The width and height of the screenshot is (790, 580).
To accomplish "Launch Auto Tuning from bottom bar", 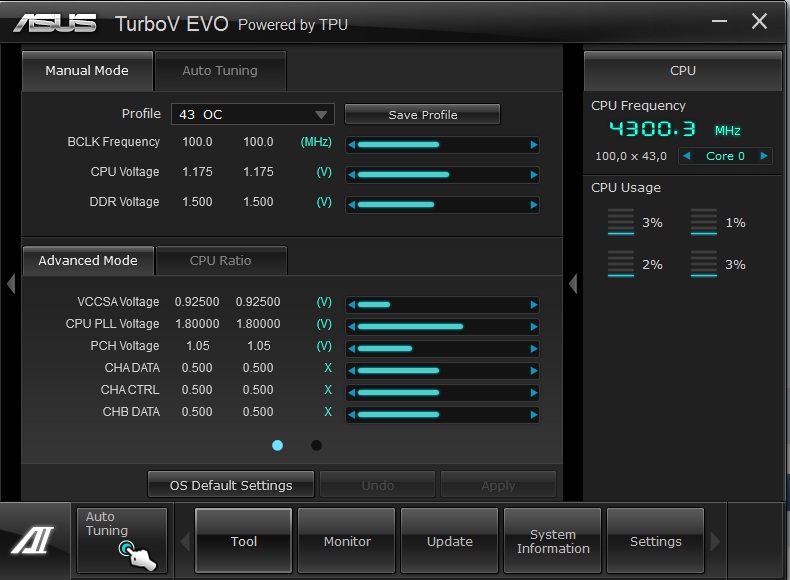I will point(121,540).
